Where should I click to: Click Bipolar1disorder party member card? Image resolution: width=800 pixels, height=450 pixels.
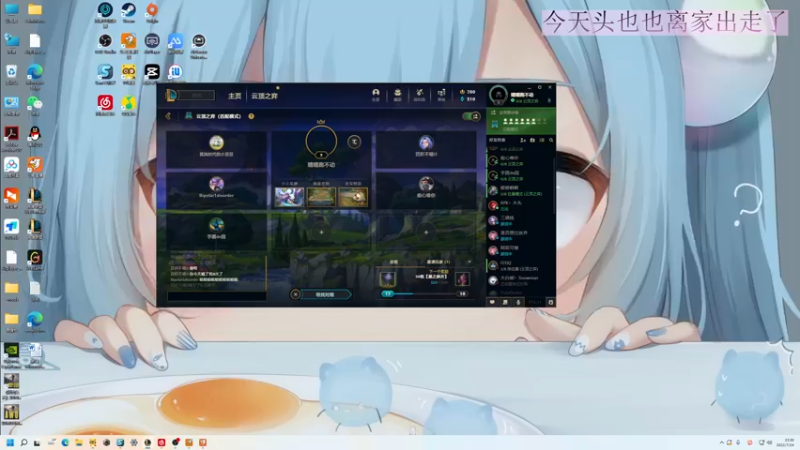coord(216,189)
